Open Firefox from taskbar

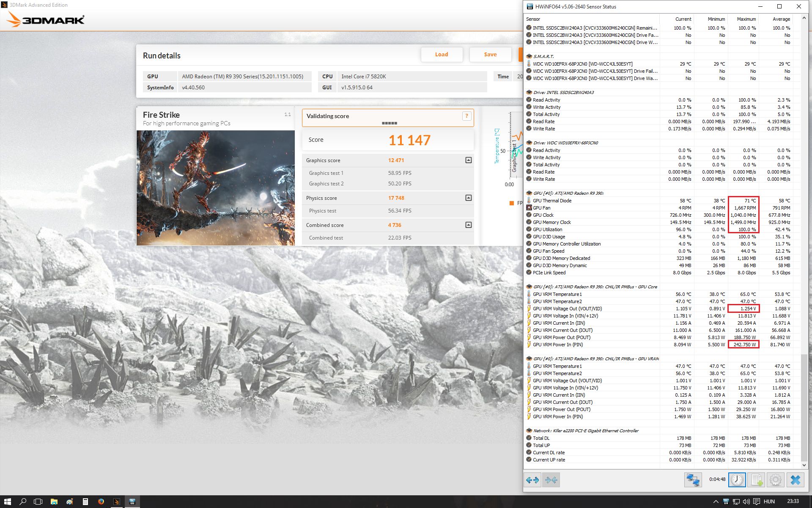[x=101, y=502]
